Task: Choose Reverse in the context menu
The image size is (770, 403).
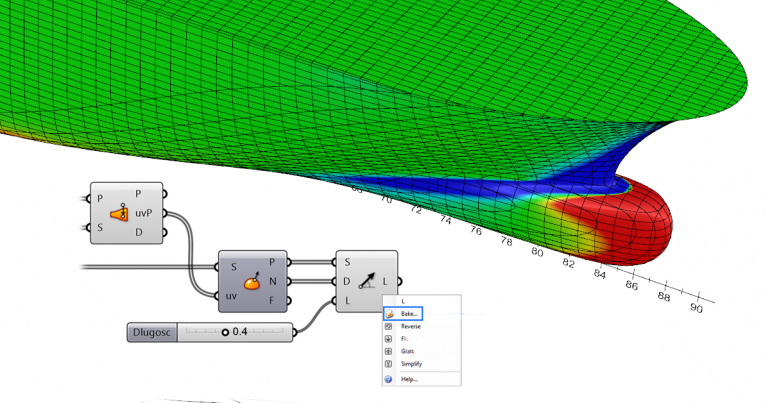Action: click(x=411, y=327)
